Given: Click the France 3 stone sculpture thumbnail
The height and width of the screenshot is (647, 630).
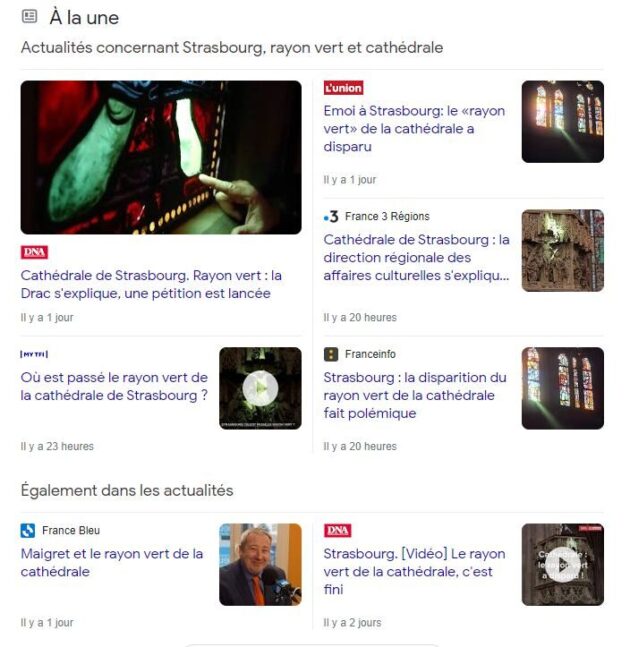Looking at the screenshot, I should (563, 250).
